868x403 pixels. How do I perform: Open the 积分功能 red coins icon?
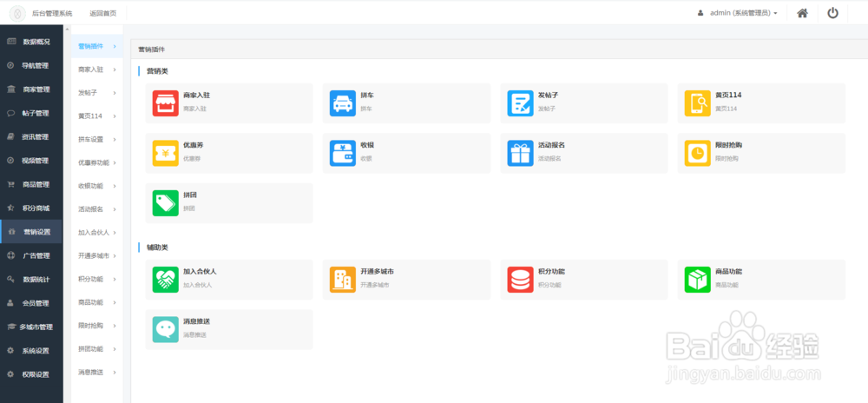point(520,281)
